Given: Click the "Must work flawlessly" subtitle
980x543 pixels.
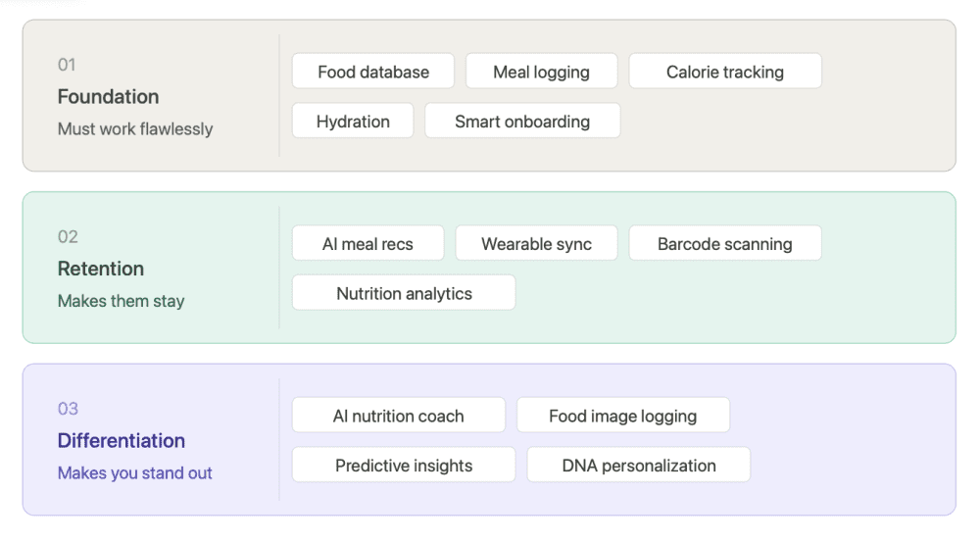Looking at the screenshot, I should (x=135, y=128).
